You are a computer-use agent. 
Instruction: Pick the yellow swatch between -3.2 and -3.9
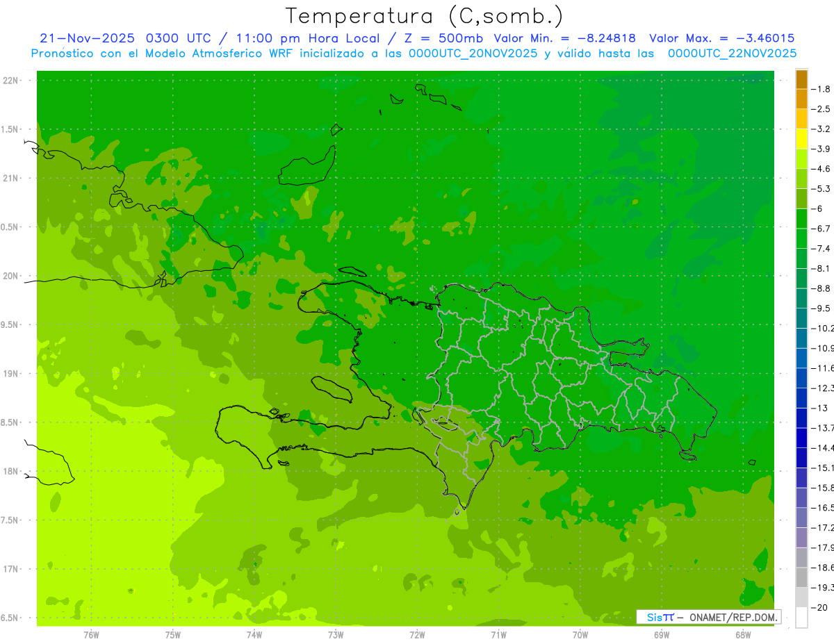[801, 139]
